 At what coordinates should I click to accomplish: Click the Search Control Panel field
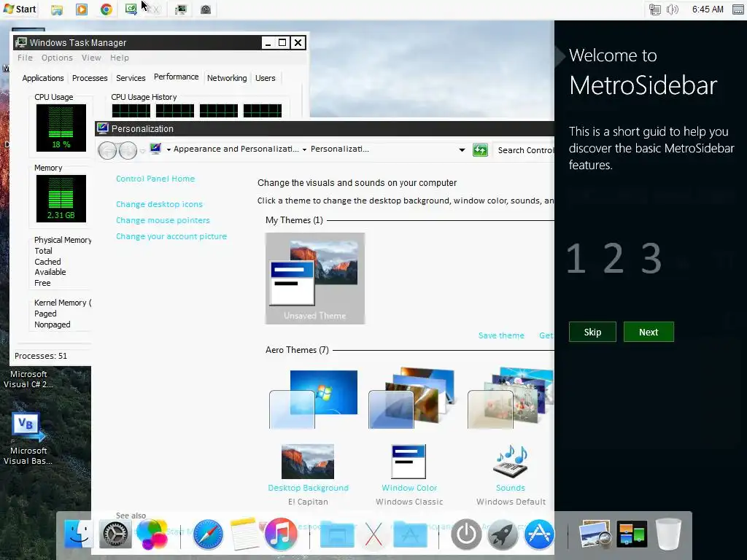point(523,150)
